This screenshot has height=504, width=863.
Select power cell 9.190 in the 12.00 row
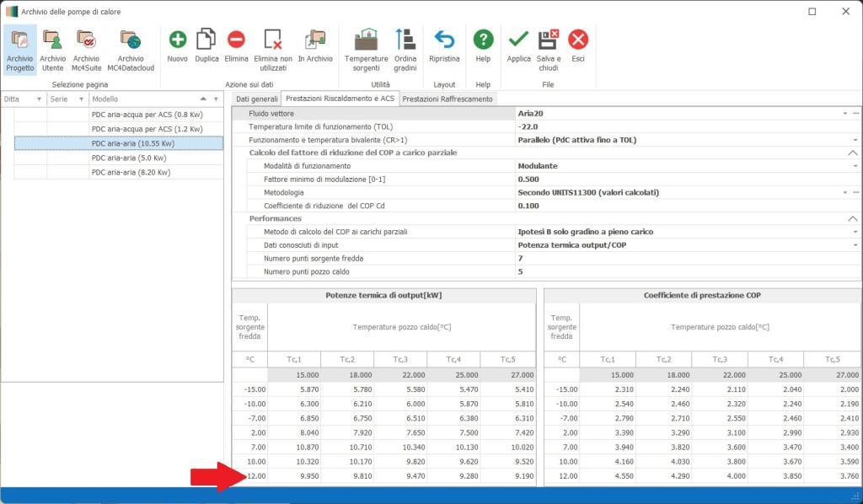coord(508,476)
